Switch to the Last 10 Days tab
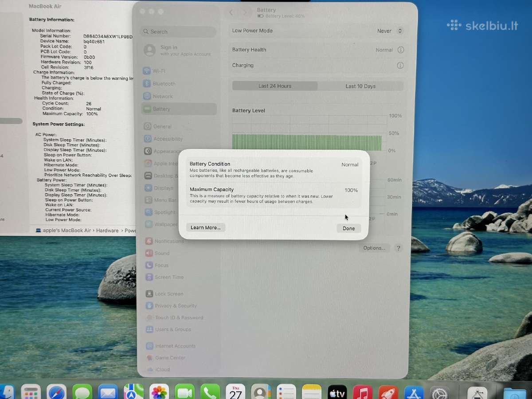The width and height of the screenshot is (532, 399). (x=360, y=86)
